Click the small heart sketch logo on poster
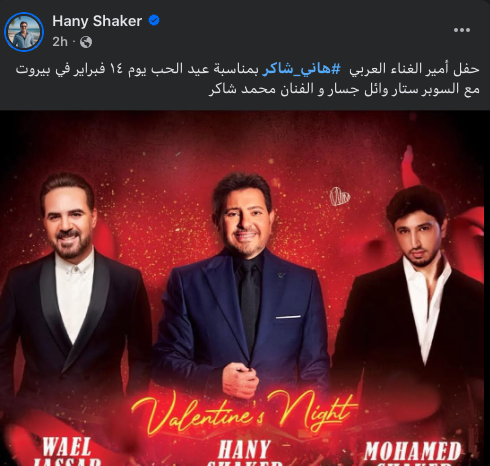The width and height of the screenshot is (490, 466). click(x=340, y=196)
